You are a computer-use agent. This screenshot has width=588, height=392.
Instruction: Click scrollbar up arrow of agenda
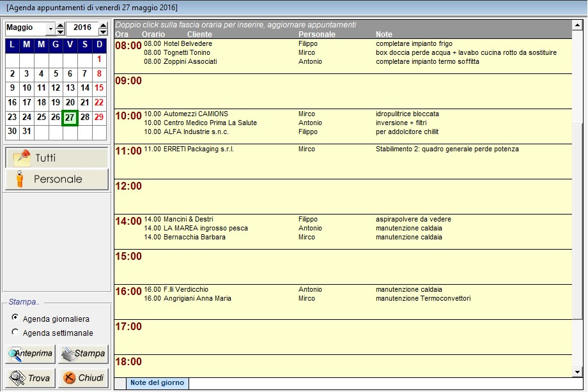(x=577, y=25)
